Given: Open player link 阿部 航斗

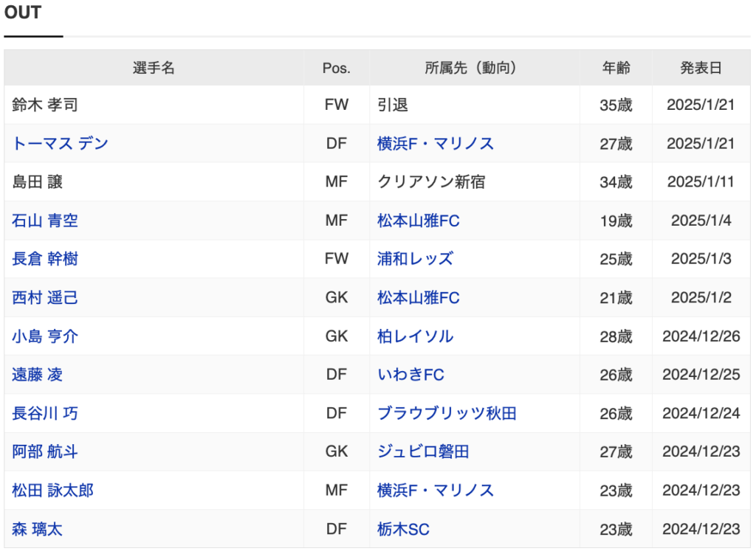Looking at the screenshot, I should [x=45, y=452].
